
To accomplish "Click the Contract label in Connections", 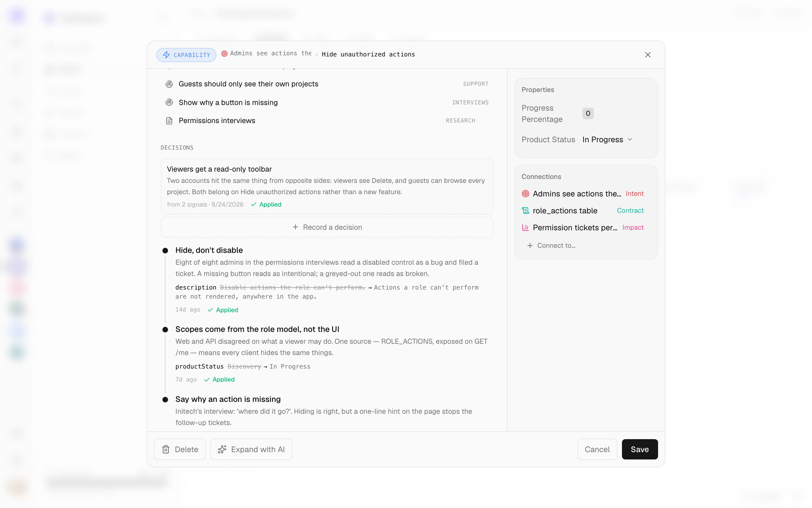I will coord(630,211).
